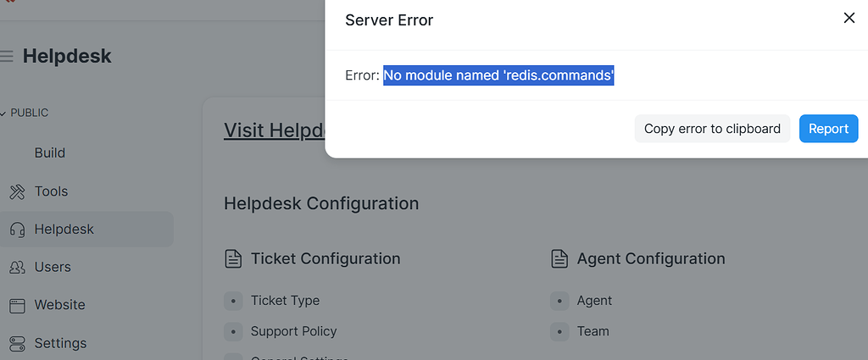Copy error to clipboard
The width and height of the screenshot is (868, 360).
[712, 129]
